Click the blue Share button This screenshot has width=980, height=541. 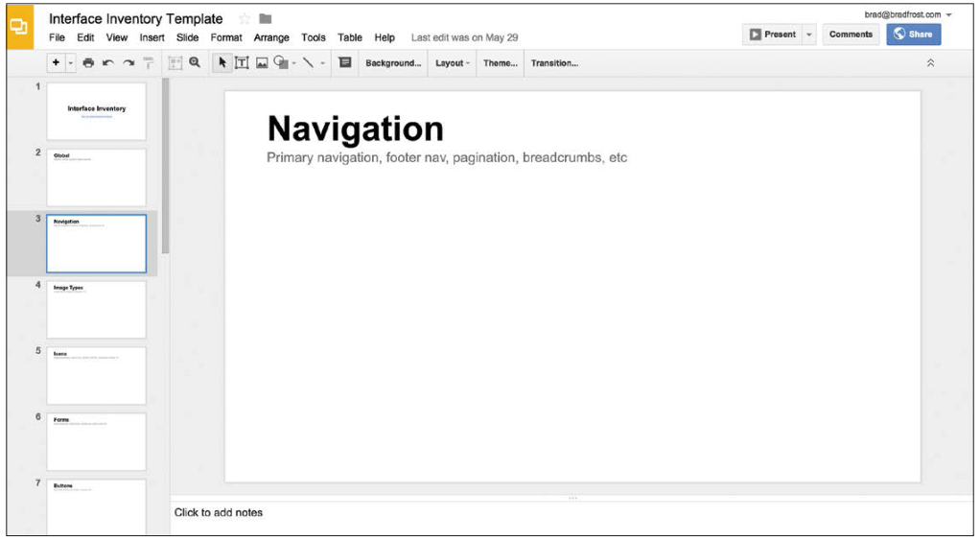[x=913, y=35]
